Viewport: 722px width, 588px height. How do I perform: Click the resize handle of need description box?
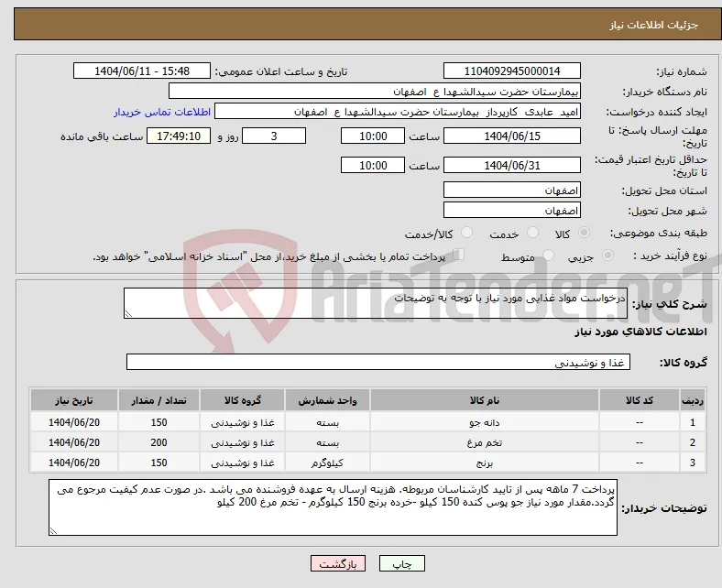coord(128,313)
